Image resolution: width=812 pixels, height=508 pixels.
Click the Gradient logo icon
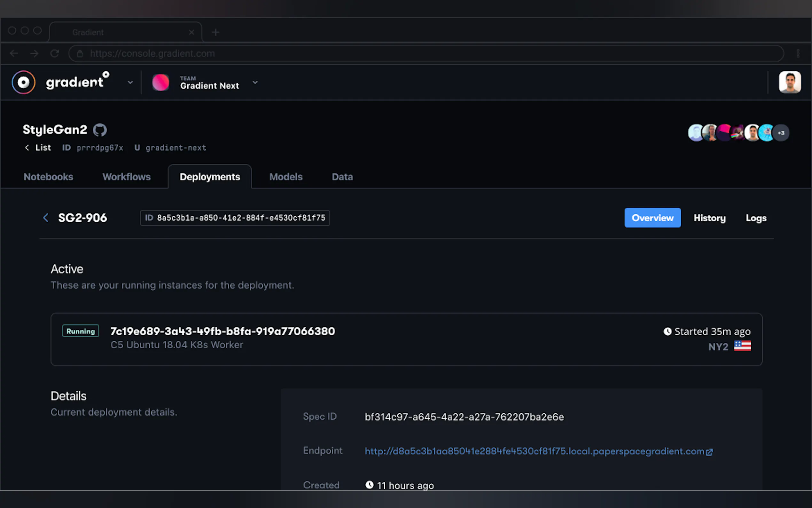[24, 82]
